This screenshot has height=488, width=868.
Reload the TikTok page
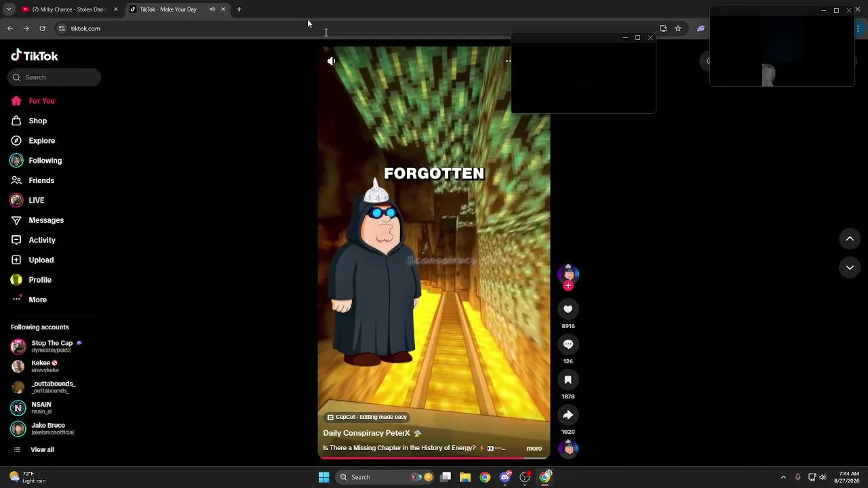point(42,28)
